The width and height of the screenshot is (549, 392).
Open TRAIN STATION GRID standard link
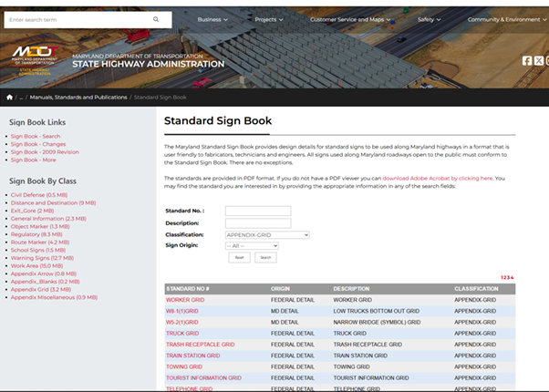tap(193, 356)
